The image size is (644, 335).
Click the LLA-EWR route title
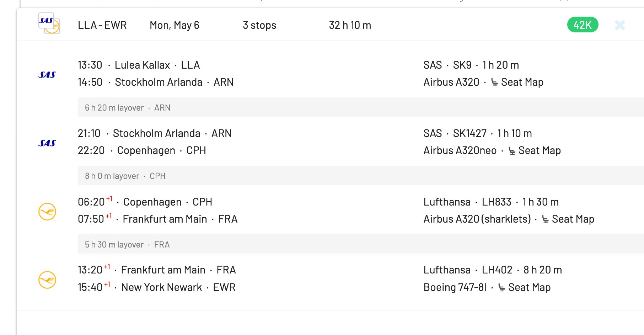pyautogui.click(x=102, y=25)
